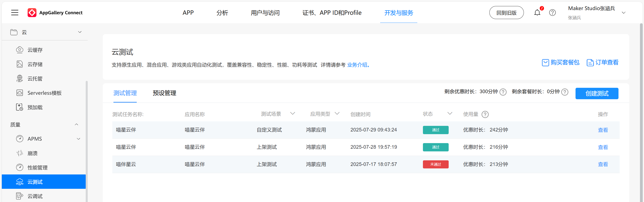Open 崩溃 in the sidebar
644x202 pixels.
(32, 153)
